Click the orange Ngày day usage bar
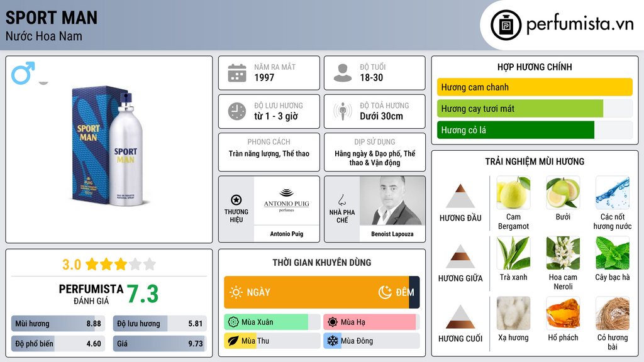This screenshot has height=362, width=644. [x=317, y=292]
